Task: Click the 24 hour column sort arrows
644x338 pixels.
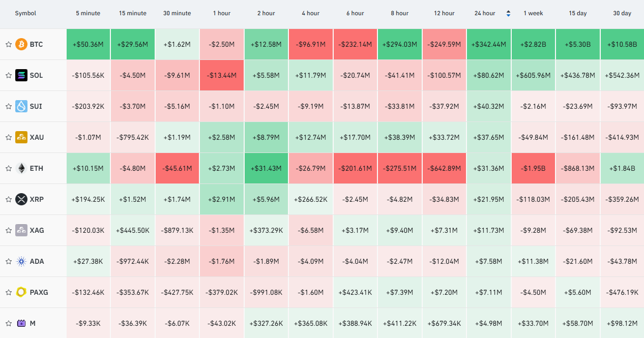Action: [508, 13]
